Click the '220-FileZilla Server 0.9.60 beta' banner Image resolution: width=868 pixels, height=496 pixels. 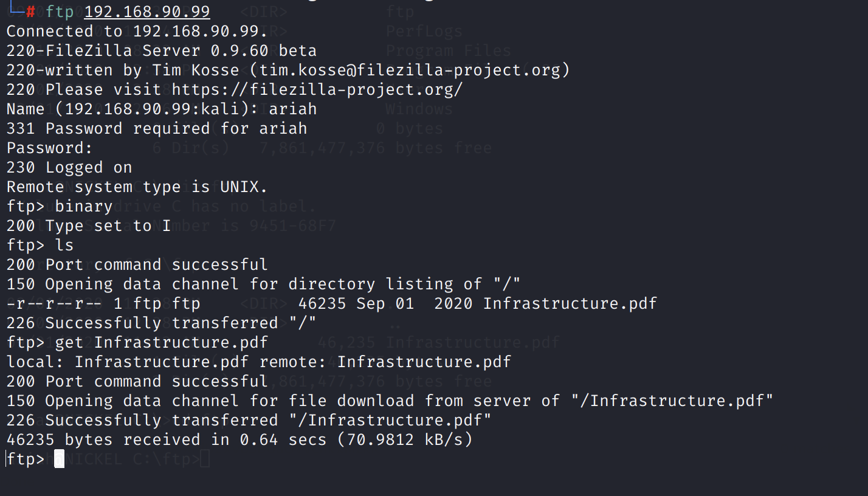[x=162, y=50]
